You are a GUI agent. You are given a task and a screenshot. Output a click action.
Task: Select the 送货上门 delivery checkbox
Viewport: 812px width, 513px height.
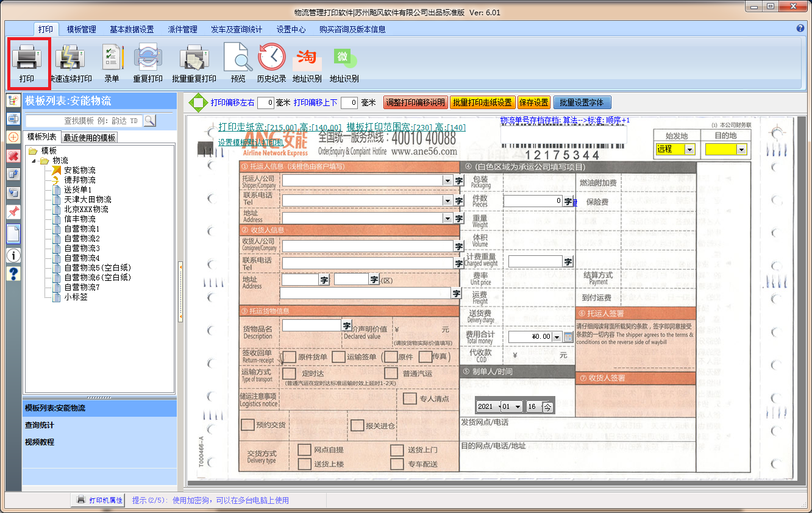pos(397,450)
